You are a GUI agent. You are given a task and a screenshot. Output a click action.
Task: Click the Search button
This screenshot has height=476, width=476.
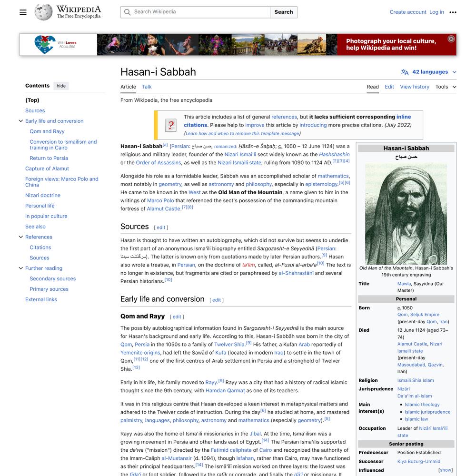click(x=284, y=12)
